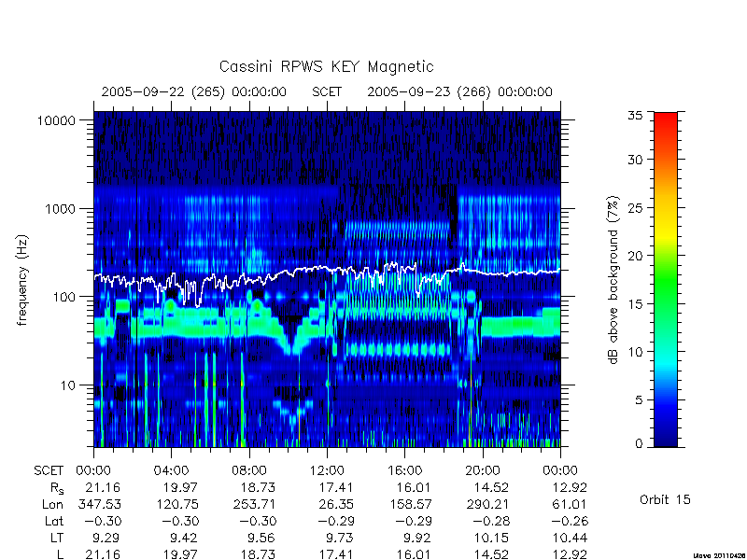
Task: Click the "Orbit 15" label
Action: coord(665,499)
